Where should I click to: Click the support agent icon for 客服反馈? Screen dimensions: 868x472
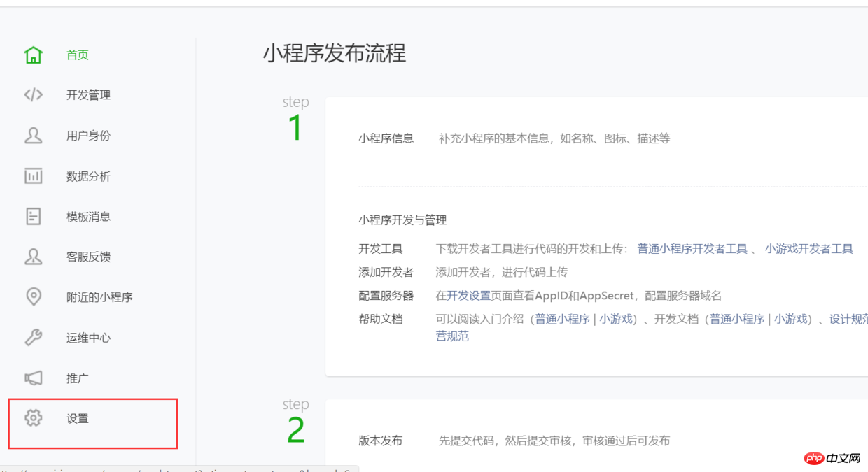click(33, 257)
